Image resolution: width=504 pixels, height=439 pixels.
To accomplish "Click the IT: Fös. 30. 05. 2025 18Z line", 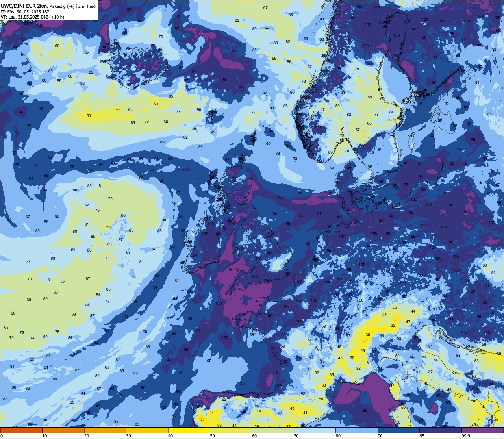I will point(25,11).
